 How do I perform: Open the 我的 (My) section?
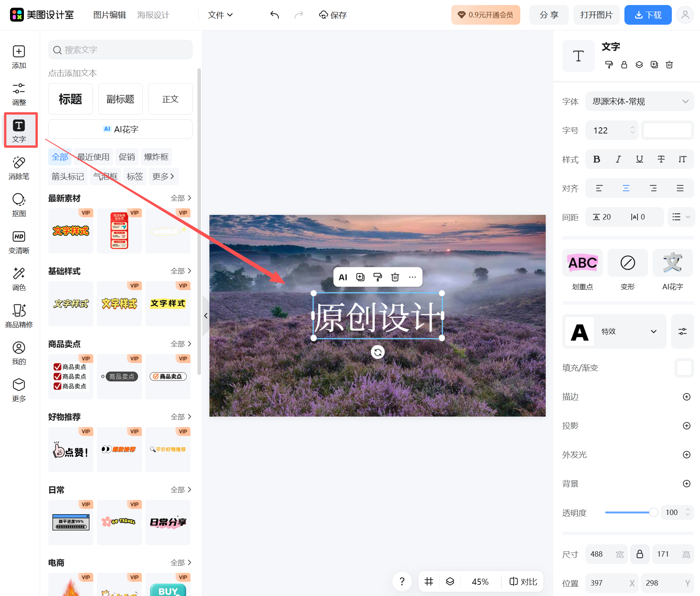[x=19, y=353]
